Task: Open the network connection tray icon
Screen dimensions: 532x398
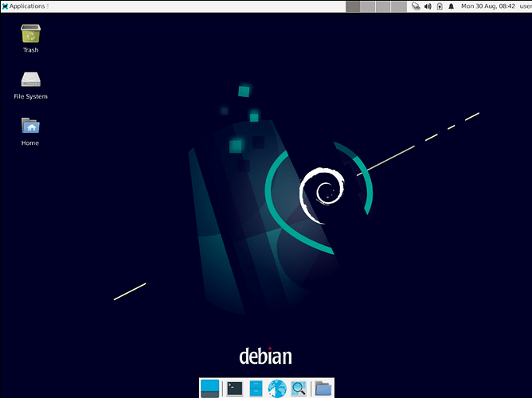Action: coord(416,6)
